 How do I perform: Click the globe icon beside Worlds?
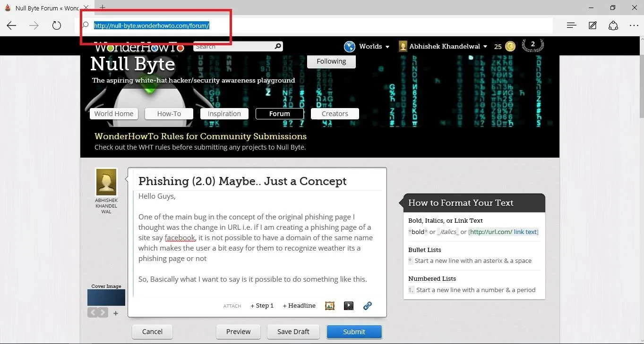point(350,46)
